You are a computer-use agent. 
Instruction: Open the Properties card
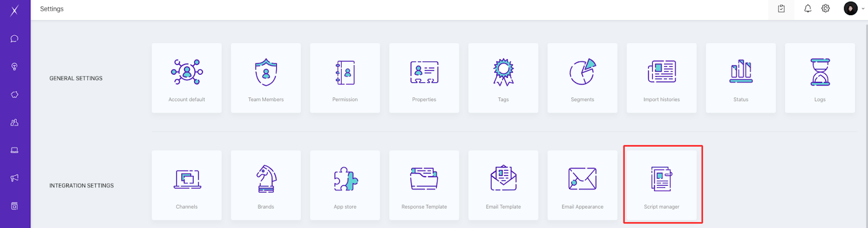[424, 78]
